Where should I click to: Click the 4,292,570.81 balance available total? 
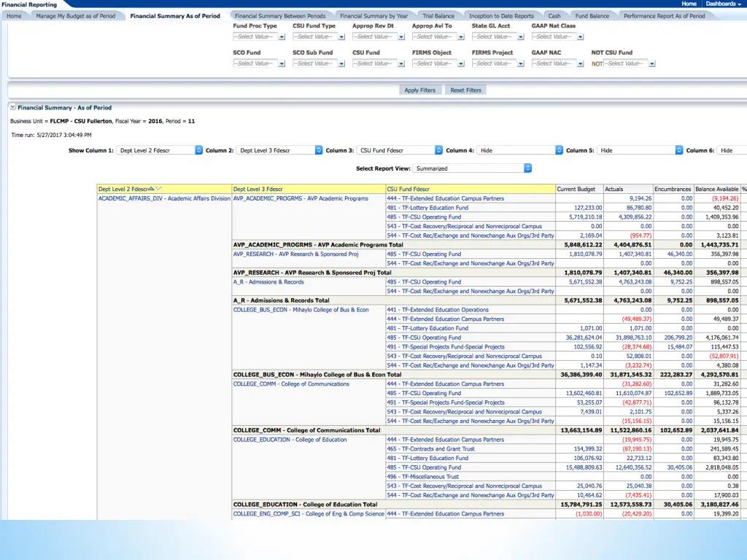(719, 375)
